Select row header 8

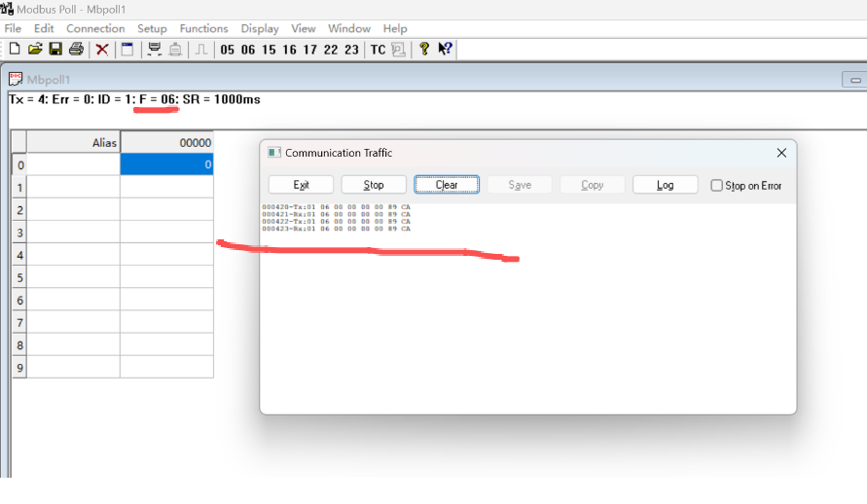(x=19, y=344)
